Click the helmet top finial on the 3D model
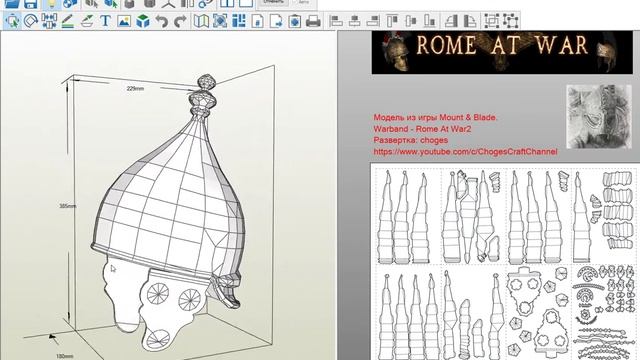Screen dimensions: 640x360 [204, 96]
